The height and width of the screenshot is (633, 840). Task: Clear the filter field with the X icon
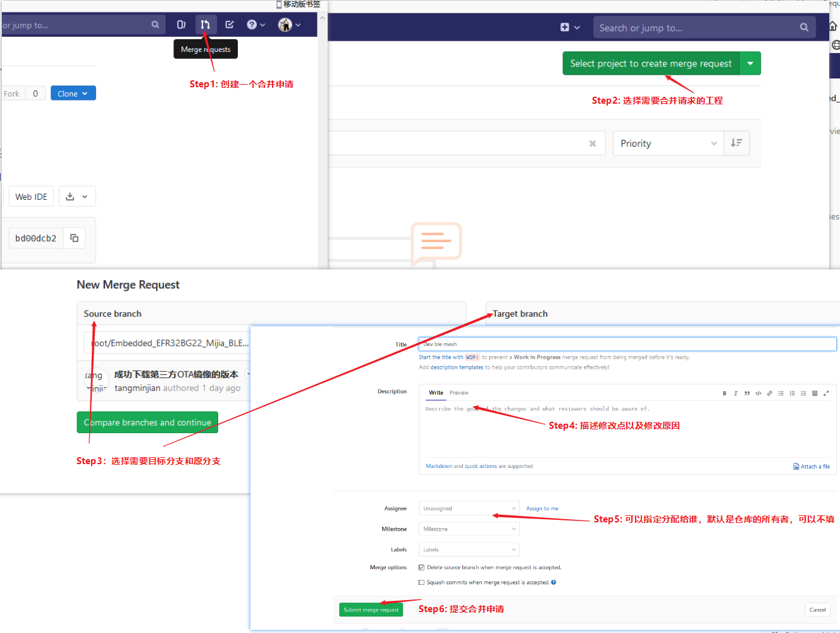[593, 144]
